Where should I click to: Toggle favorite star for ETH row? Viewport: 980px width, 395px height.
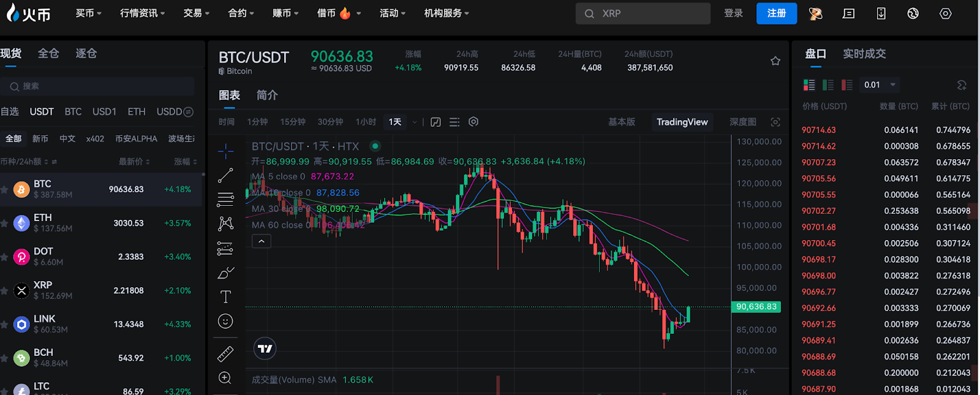4,223
